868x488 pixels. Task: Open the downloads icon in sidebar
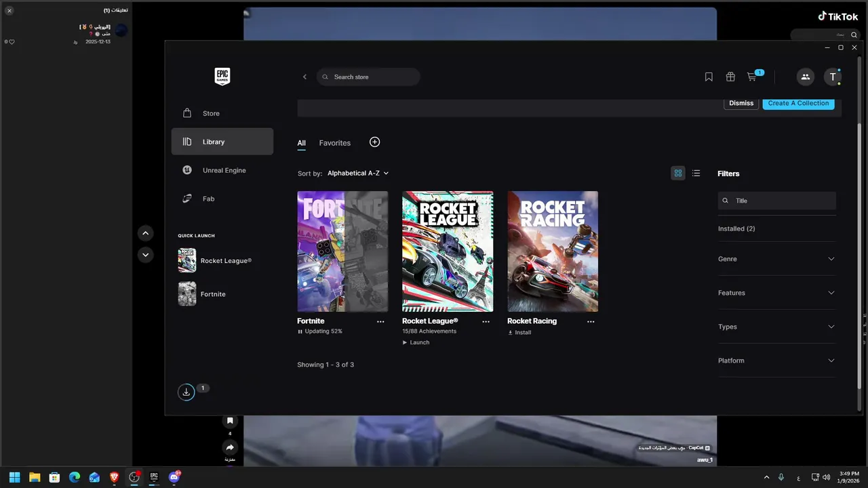[x=186, y=392]
